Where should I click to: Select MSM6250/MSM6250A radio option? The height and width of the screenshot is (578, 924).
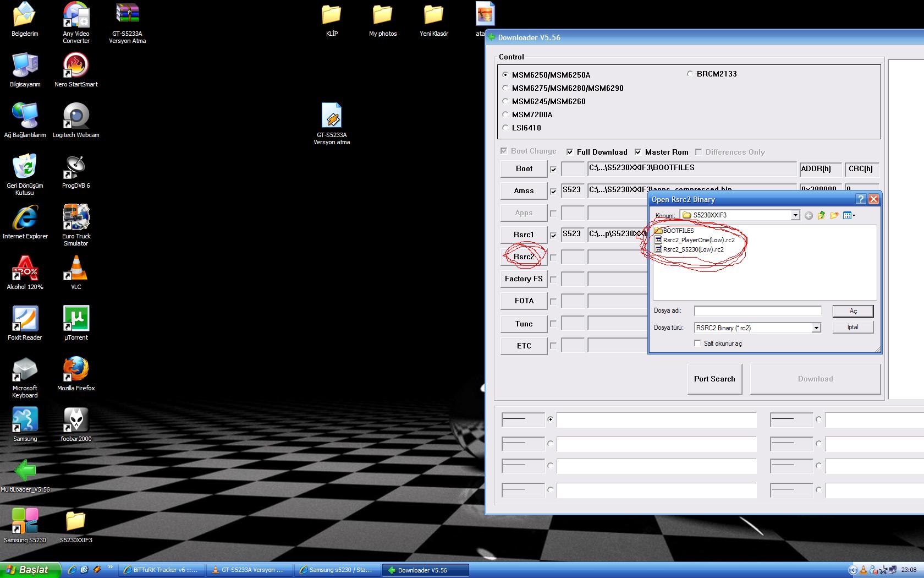click(505, 75)
